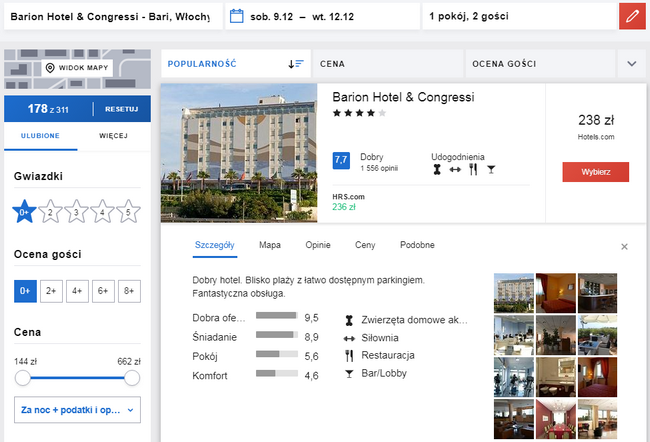Click the Barion Hotel & Congressi title
The image size is (650, 442).
[403, 97]
